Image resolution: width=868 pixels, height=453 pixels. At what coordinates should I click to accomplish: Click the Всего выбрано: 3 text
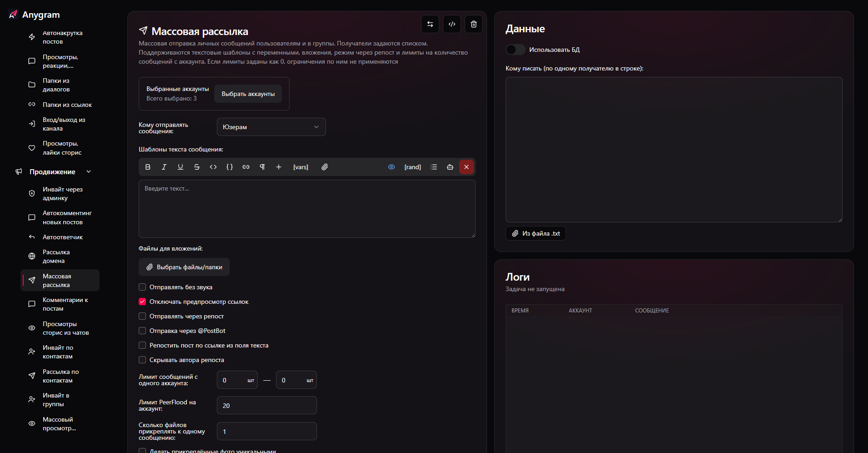[171, 98]
